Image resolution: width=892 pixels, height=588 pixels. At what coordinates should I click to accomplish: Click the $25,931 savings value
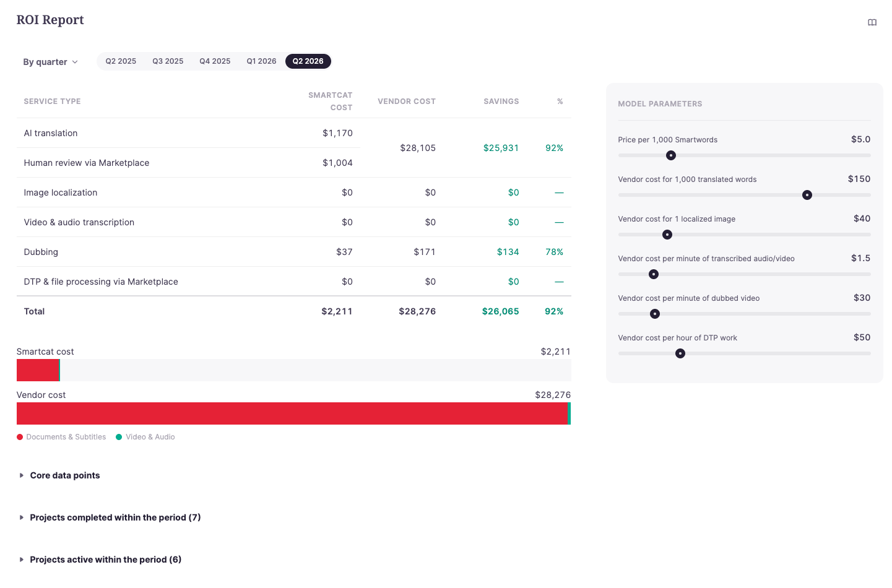click(501, 148)
